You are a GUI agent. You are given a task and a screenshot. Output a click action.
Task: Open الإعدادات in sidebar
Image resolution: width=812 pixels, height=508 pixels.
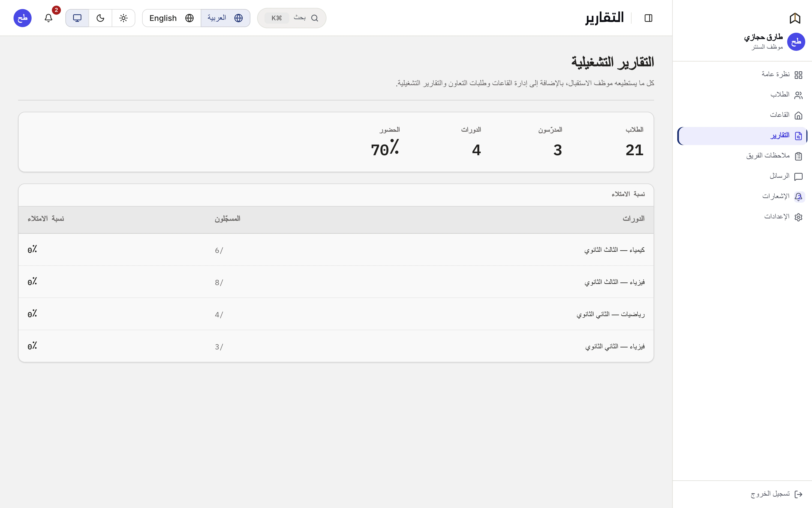pos(742,217)
